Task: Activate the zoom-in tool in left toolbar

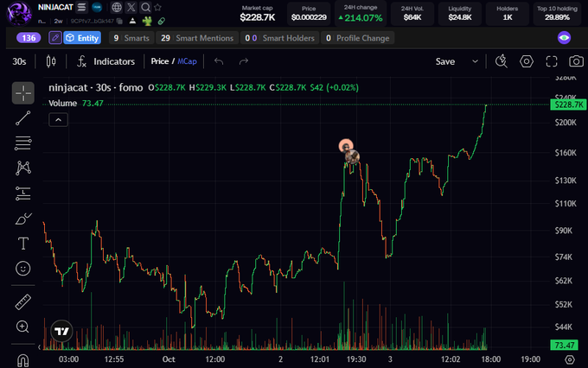Action: pyautogui.click(x=22, y=327)
